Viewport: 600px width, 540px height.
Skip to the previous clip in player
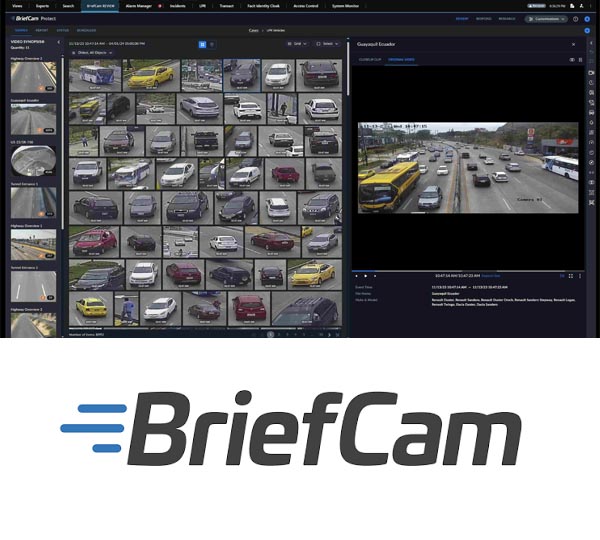coord(357,276)
